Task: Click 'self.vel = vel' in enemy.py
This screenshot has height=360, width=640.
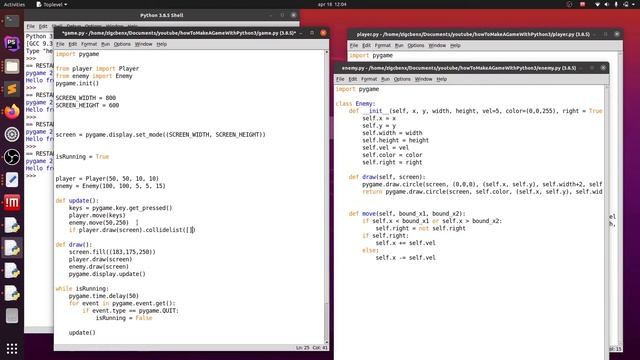Action: click(385, 148)
